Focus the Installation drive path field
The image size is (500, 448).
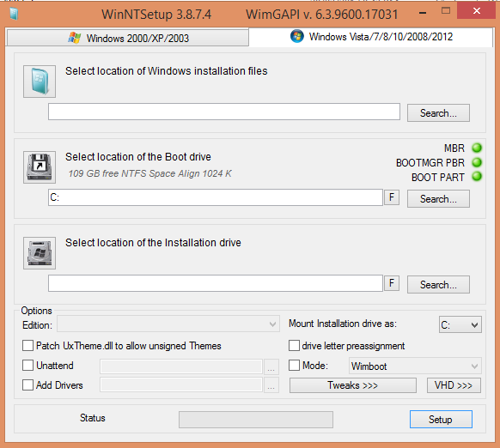(x=216, y=283)
